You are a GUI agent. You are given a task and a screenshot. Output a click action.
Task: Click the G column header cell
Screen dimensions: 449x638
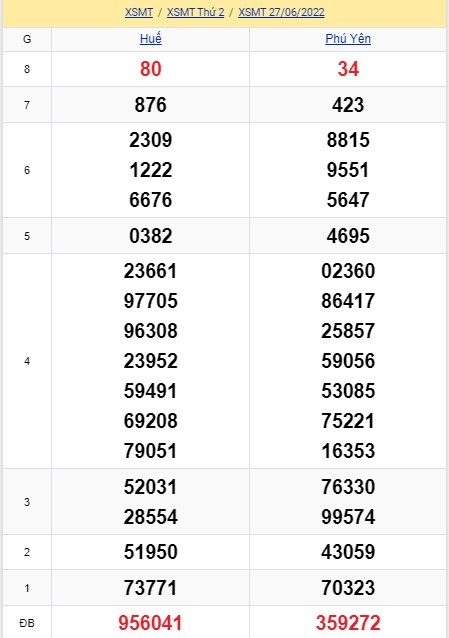point(27,39)
